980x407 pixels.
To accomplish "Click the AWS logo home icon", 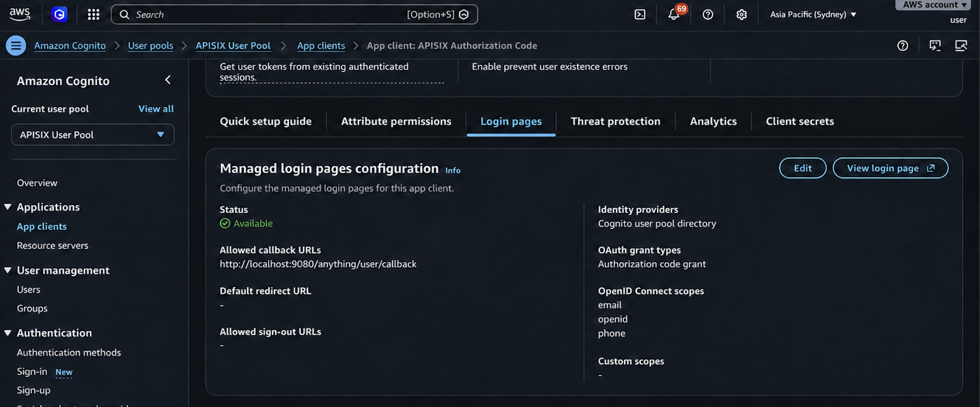I will [x=20, y=14].
